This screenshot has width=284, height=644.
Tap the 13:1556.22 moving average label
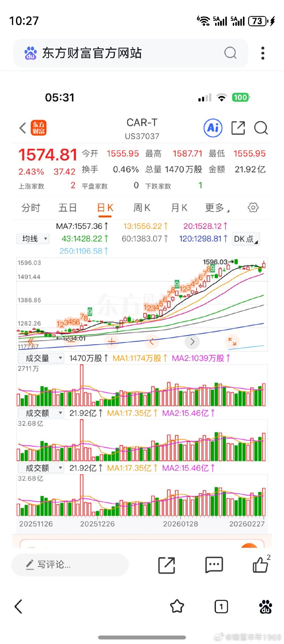pos(146,226)
